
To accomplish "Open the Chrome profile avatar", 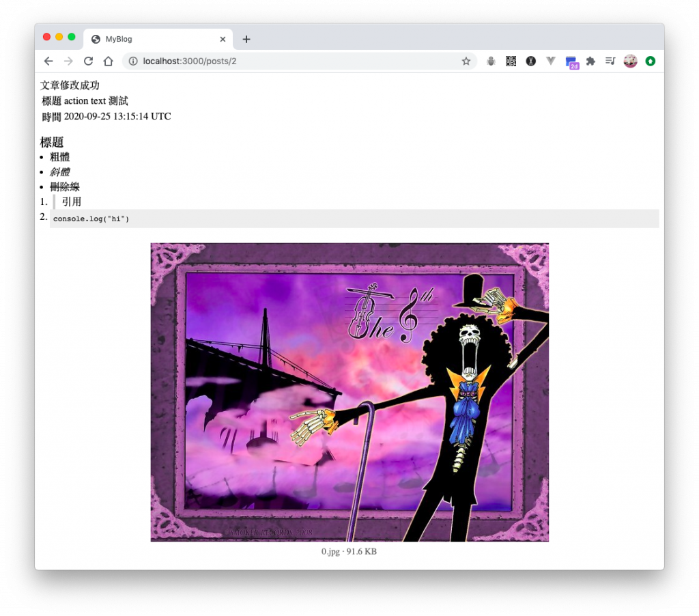I will (x=630, y=61).
